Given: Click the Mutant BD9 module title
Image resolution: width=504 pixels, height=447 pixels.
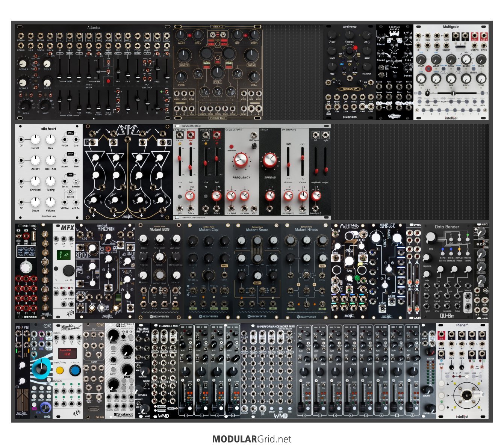Looking at the screenshot, I should (x=160, y=229).
